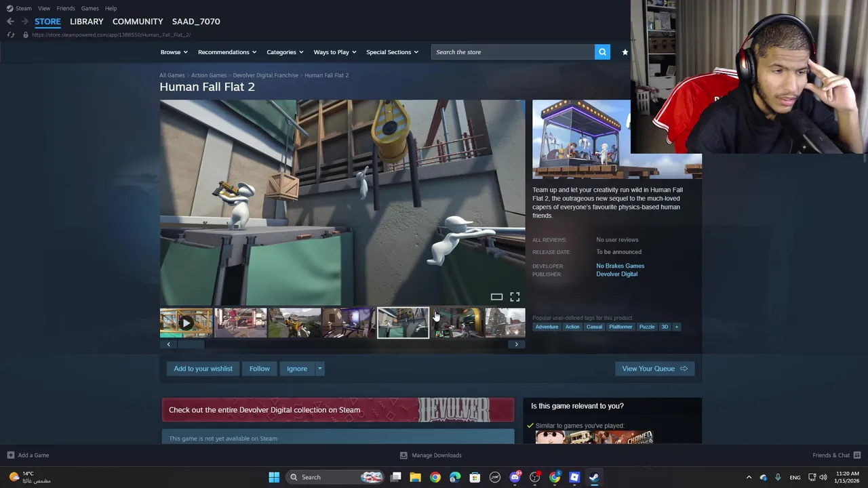Toggle theater mode on media player
The image size is (868, 488).
click(496, 297)
